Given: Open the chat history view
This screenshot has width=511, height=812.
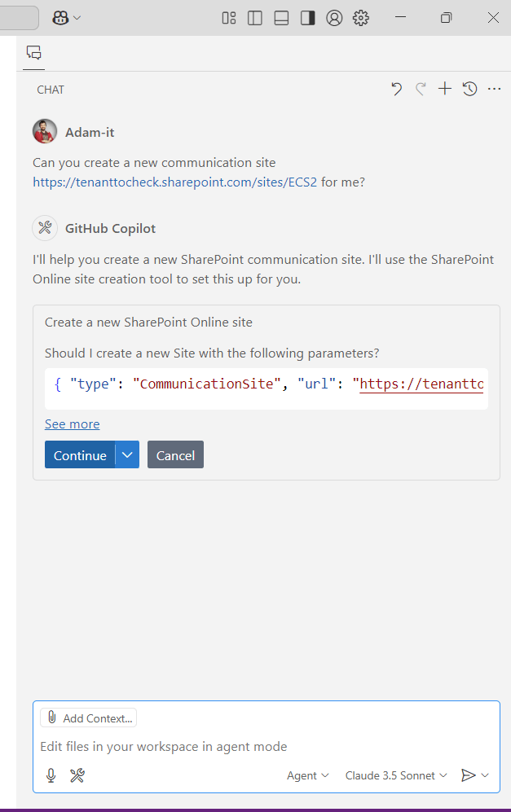Looking at the screenshot, I should point(469,89).
